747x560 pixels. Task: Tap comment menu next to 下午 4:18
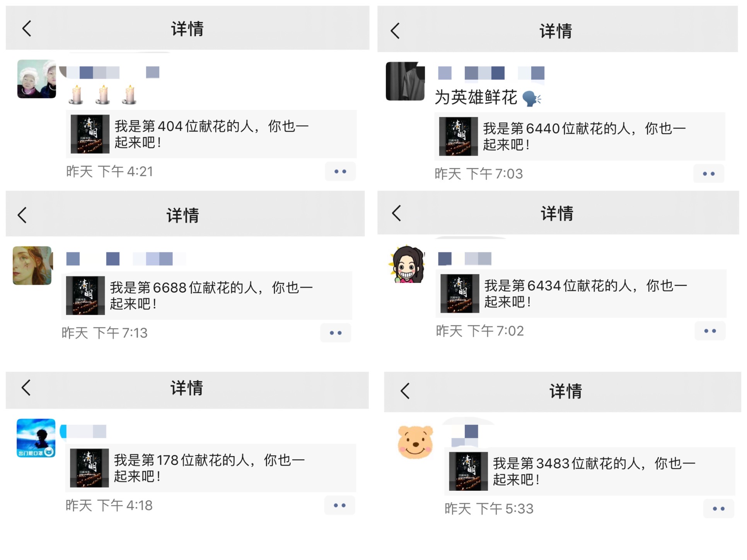339,506
